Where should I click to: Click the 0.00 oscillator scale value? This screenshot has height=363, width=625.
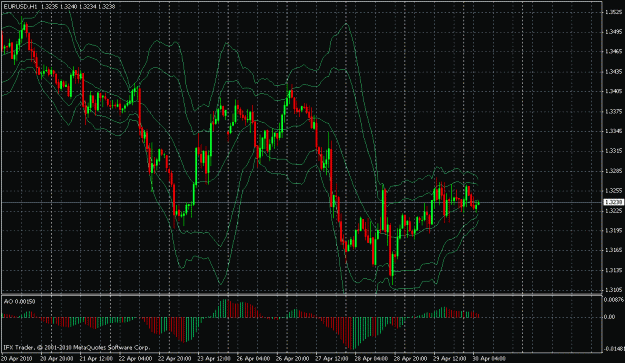(609, 317)
